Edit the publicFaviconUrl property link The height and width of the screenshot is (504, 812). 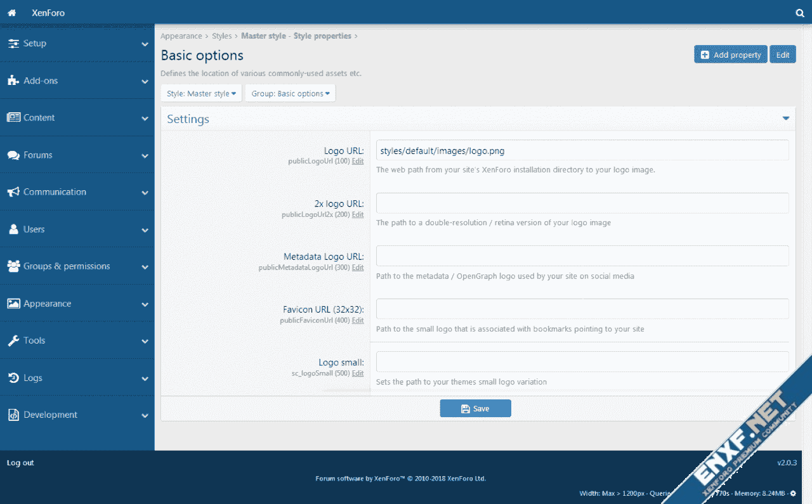[358, 321]
